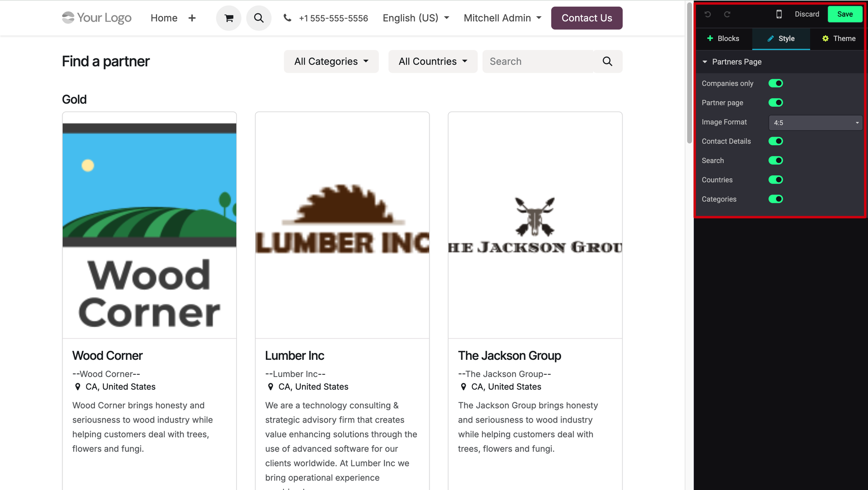Switch to the Theme tab
Viewport: 868px width, 490px height.
[x=838, y=39]
